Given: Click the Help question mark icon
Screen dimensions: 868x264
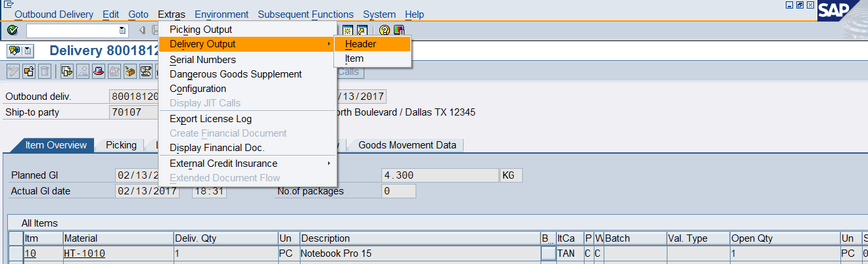Looking at the screenshot, I should pos(385,30).
